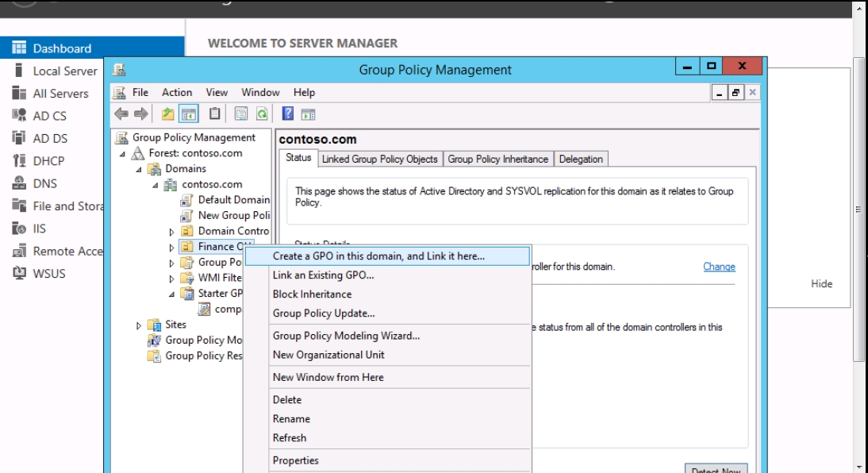Click the Back arrow toolbar icon
Viewport: 868px width, 473px height.
121,114
